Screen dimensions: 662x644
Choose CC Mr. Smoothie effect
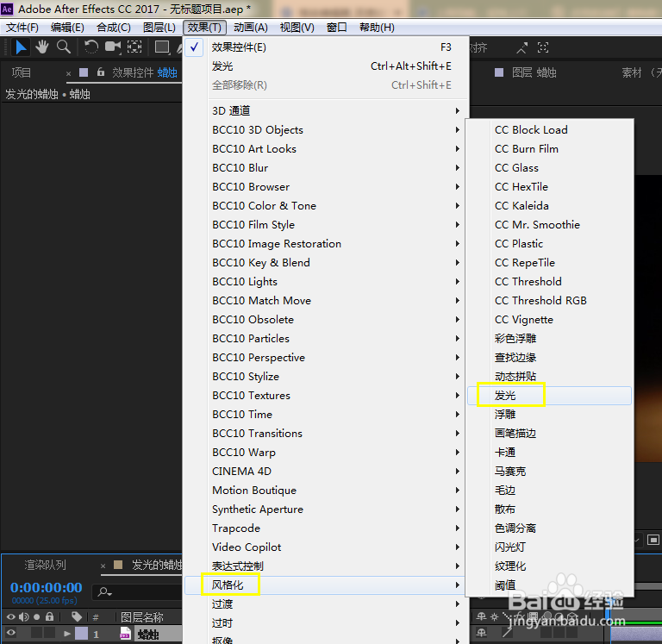tap(549, 225)
